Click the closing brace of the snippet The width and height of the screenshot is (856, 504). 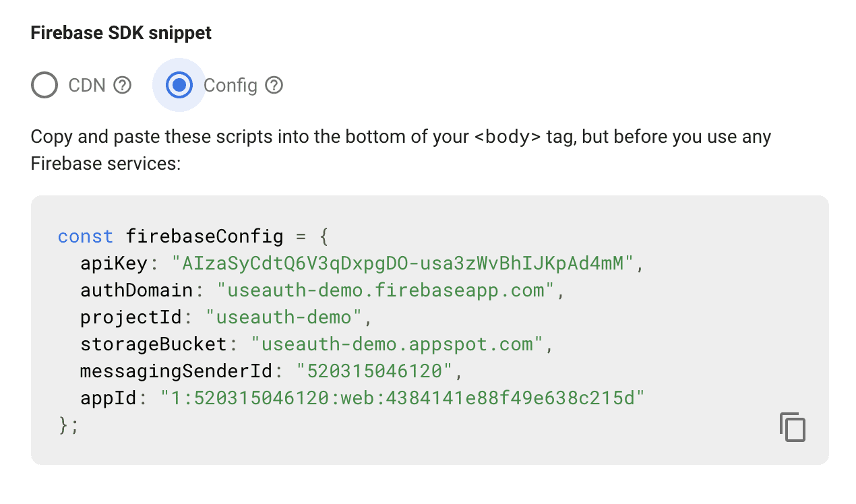coord(65,425)
